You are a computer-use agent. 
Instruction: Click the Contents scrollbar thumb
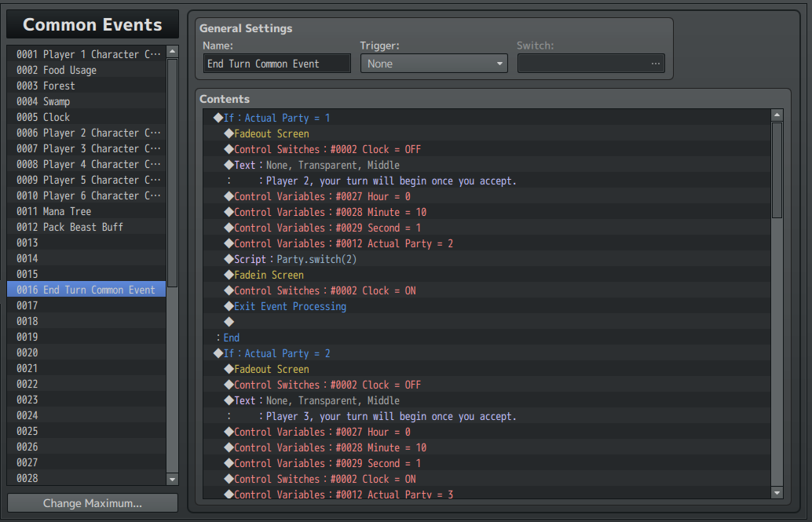[777, 170]
